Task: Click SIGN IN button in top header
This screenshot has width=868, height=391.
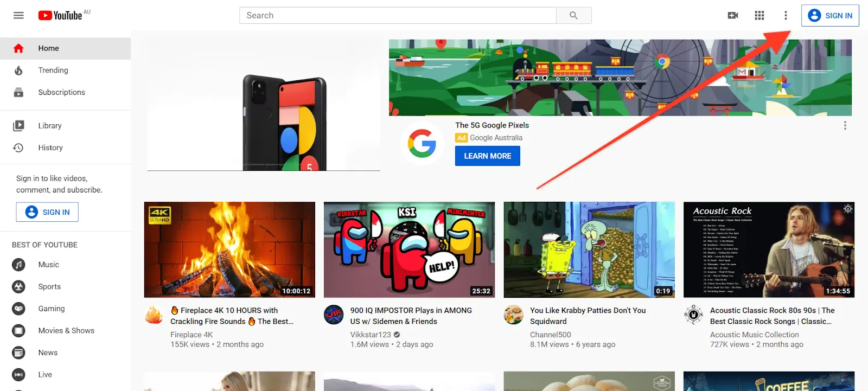Action: [830, 16]
